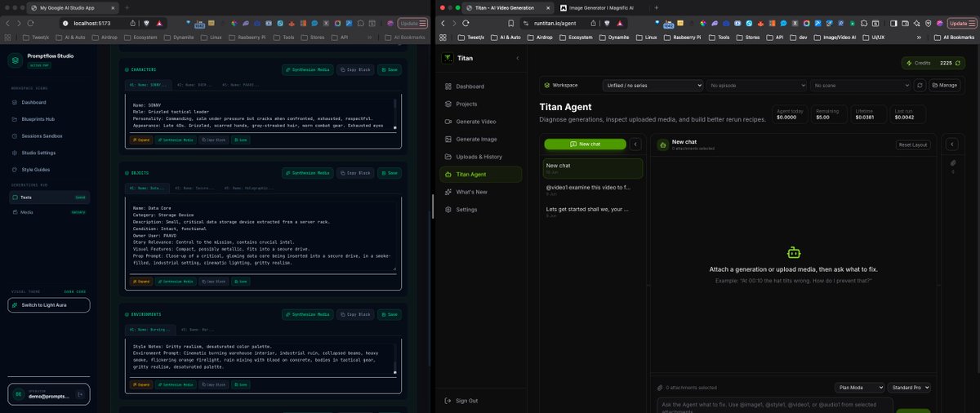Click the Promptflow Studio logo icon

point(16,59)
